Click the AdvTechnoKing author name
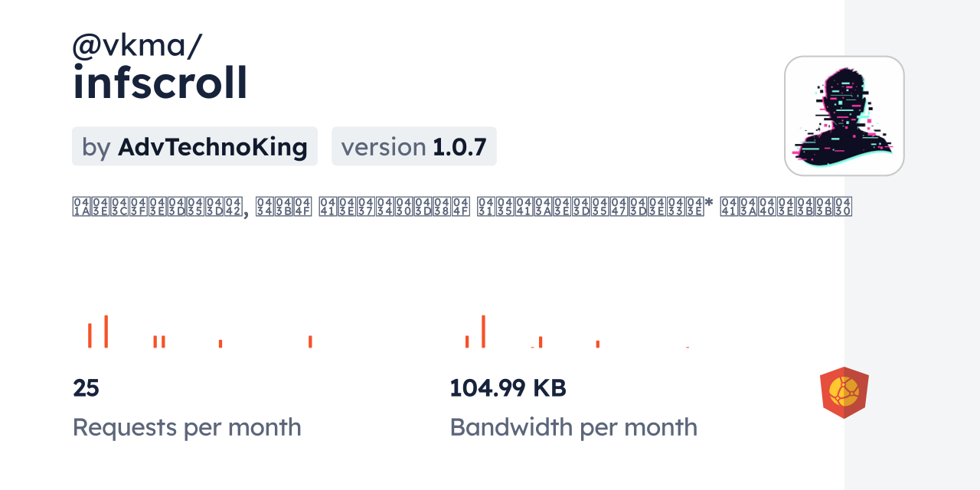 point(213,146)
